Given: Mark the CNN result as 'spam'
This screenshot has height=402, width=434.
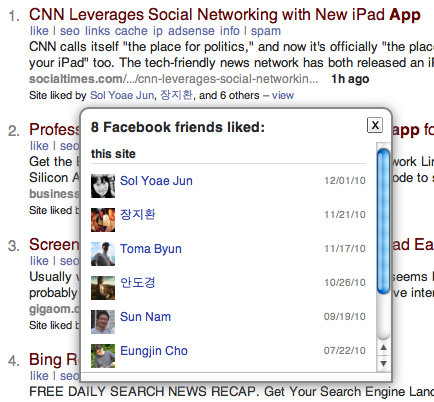Looking at the screenshot, I should coord(266,31).
